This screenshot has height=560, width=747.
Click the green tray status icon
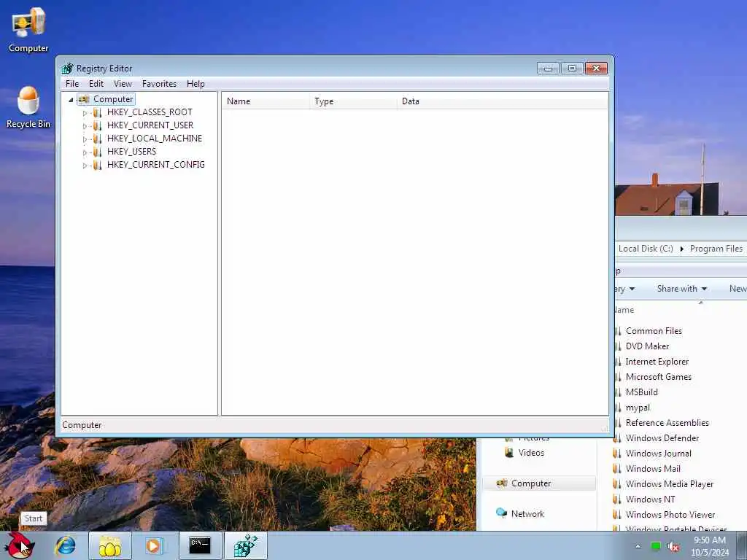coord(656,547)
